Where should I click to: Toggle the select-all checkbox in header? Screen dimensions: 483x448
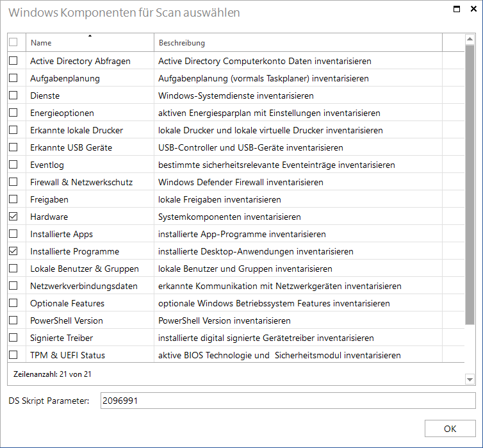click(x=13, y=42)
